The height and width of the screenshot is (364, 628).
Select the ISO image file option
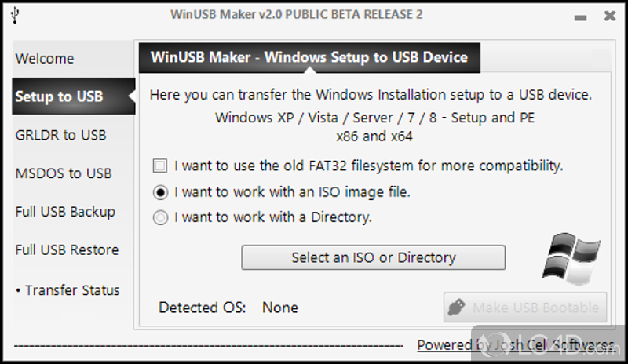pos(160,191)
